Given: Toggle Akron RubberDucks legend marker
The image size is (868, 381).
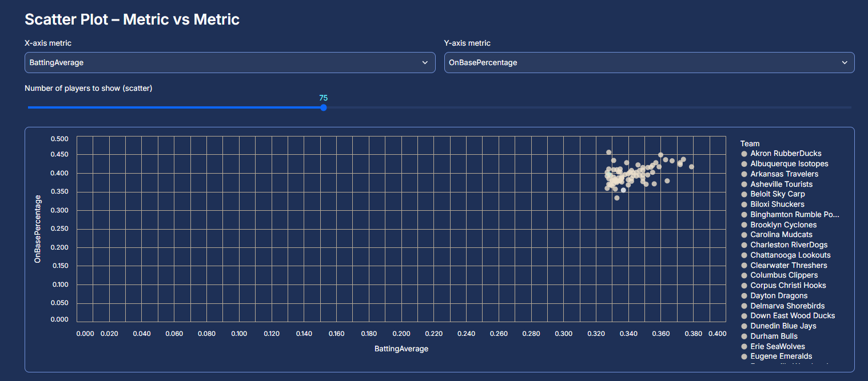Looking at the screenshot, I should coord(744,154).
